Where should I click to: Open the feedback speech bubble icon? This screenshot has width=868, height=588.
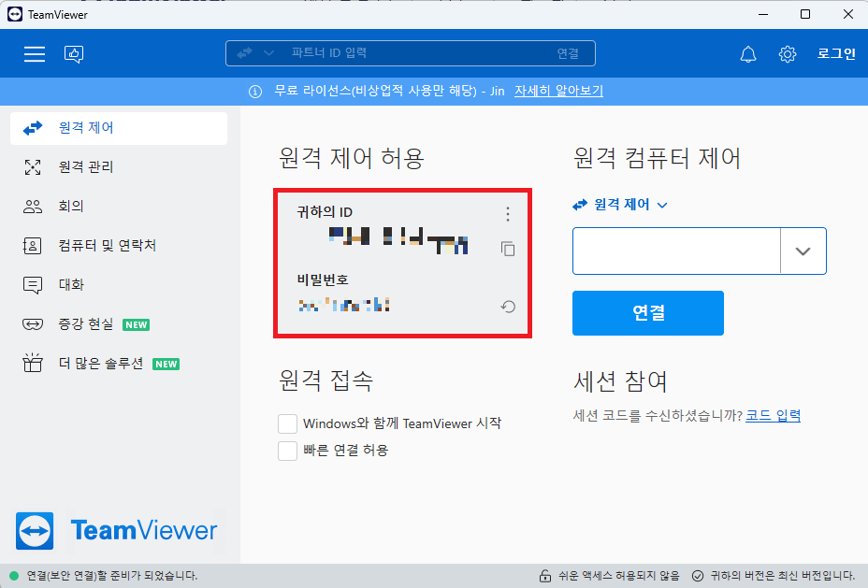[74, 54]
